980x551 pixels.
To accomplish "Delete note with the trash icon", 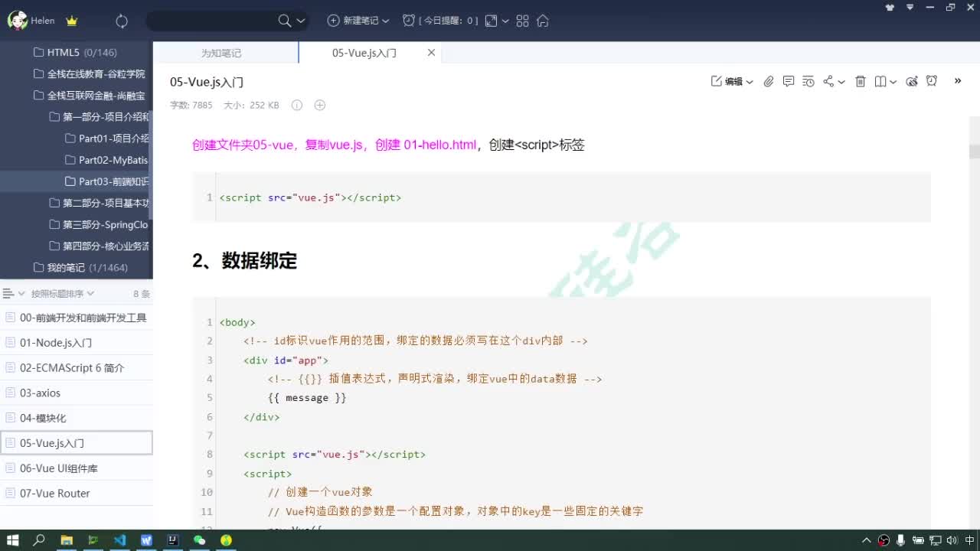I will [861, 81].
